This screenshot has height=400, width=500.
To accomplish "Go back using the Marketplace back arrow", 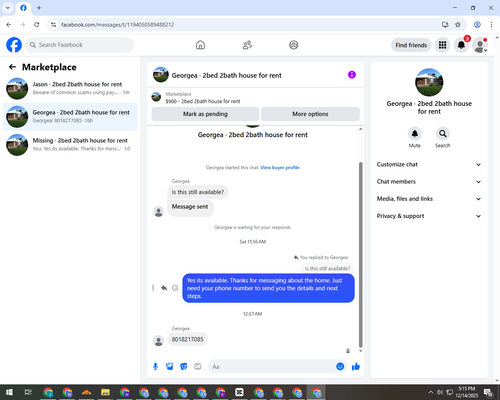I will (x=12, y=67).
